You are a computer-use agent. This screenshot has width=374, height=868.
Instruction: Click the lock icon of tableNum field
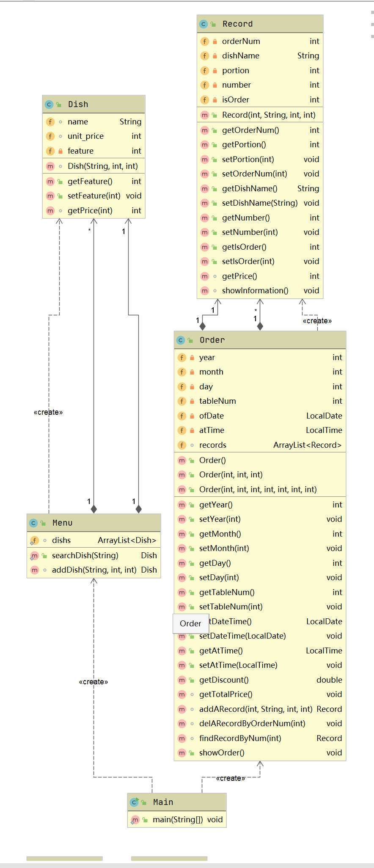[192, 401]
